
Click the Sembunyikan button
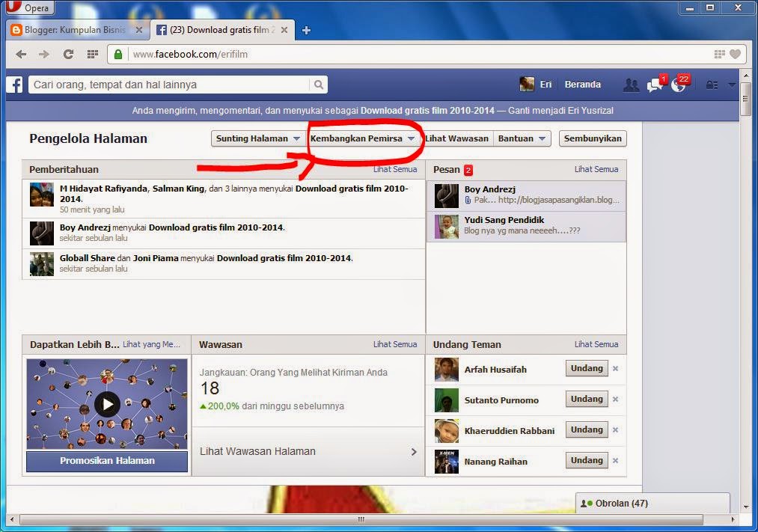pyautogui.click(x=593, y=138)
